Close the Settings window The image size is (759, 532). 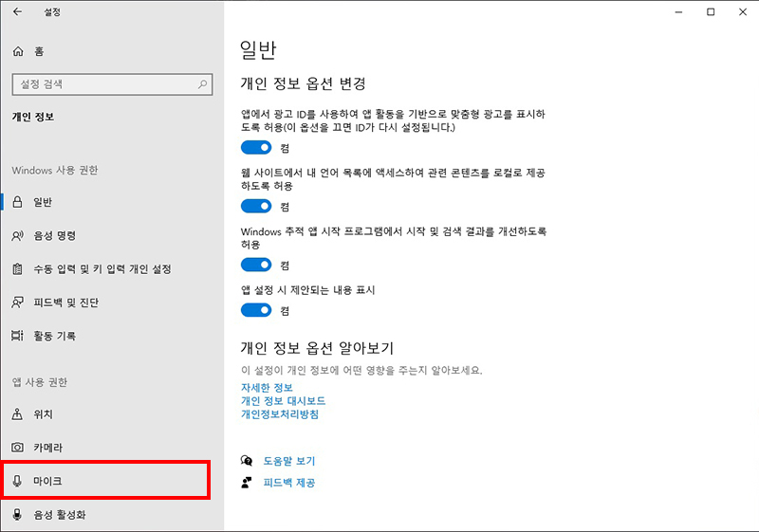point(743,11)
